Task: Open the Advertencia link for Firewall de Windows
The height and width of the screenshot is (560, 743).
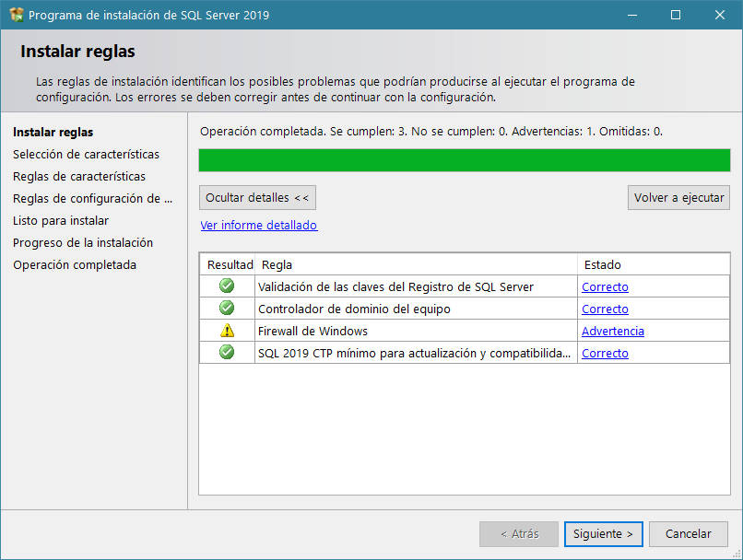Action: tap(612, 331)
